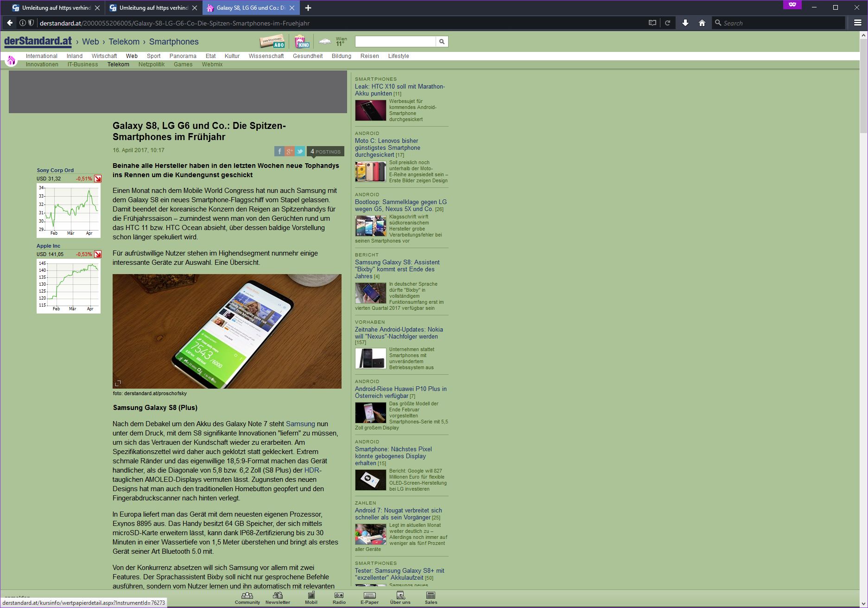
Task: Open the downloads arrow icon
Action: pos(685,23)
